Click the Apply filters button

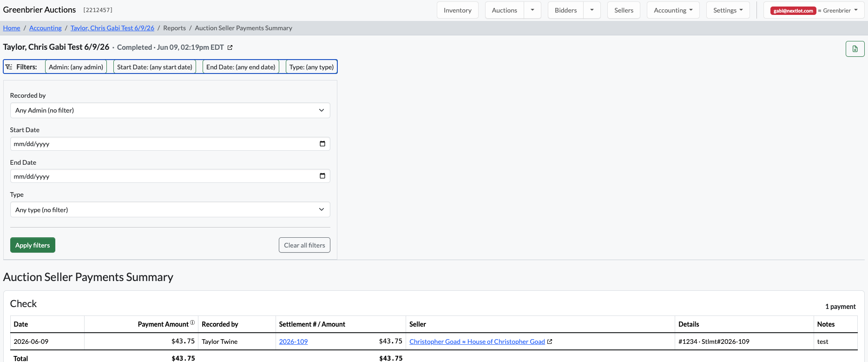tap(33, 245)
